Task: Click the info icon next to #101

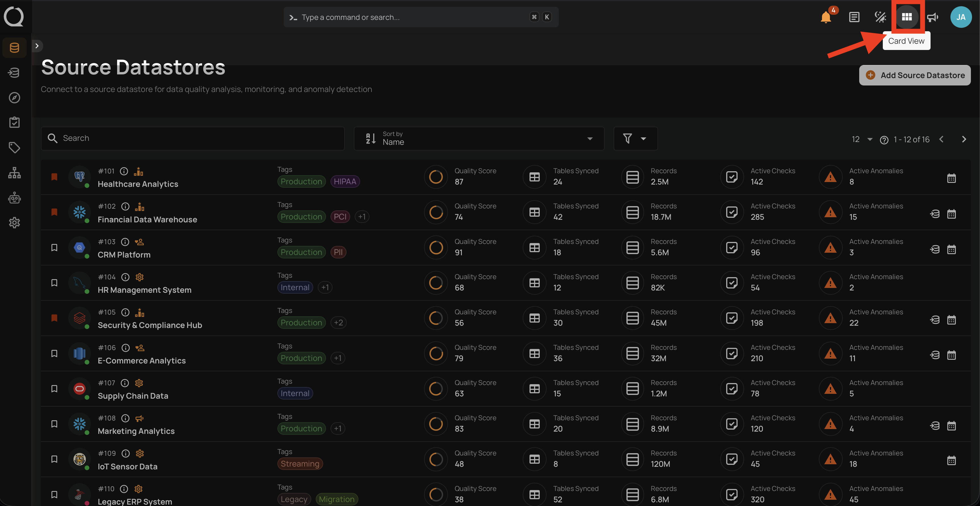Action: 124,172
